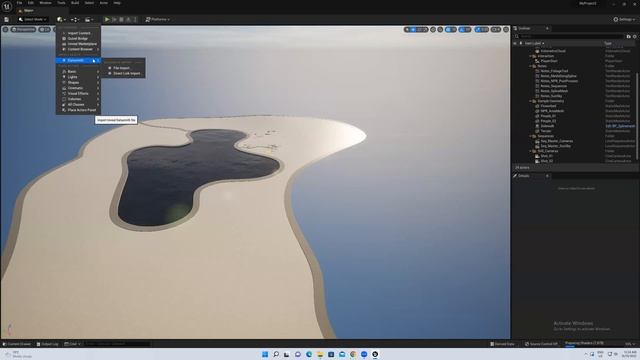
Task: Select Import Content in the add menu
Action: pos(78,33)
